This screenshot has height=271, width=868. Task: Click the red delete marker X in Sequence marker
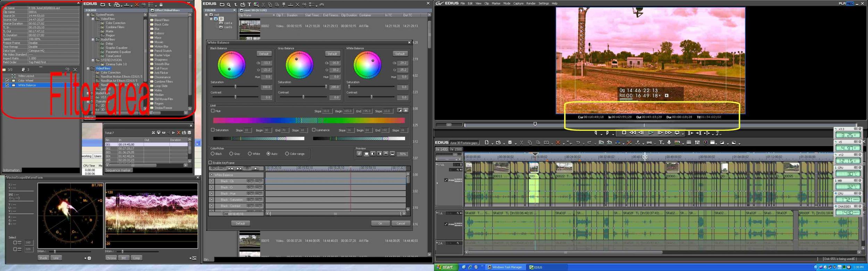point(178,133)
